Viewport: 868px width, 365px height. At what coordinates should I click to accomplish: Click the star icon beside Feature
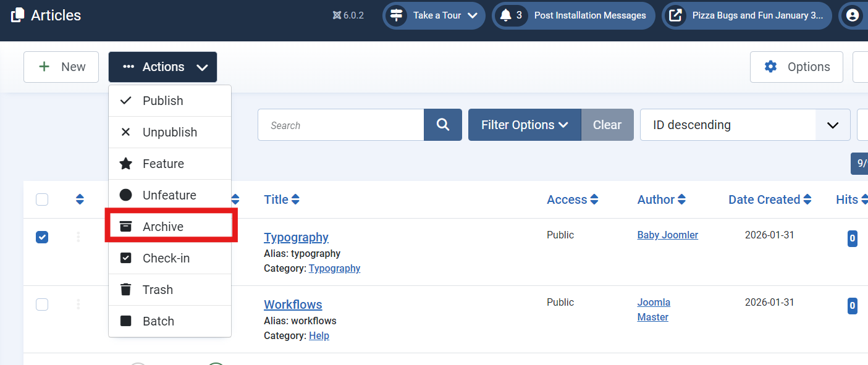pyautogui.click(x=125, y=164)
